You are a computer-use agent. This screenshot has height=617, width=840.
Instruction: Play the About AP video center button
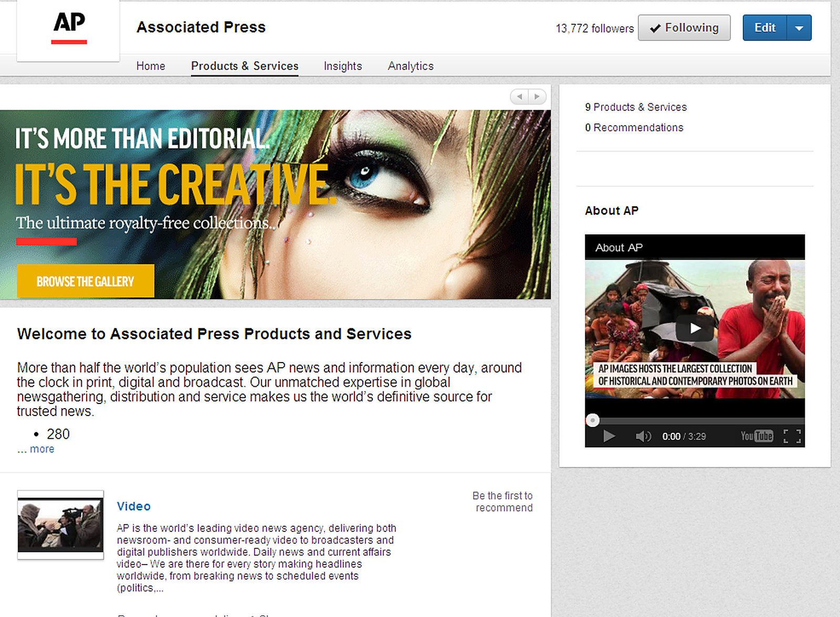[695, 328]
